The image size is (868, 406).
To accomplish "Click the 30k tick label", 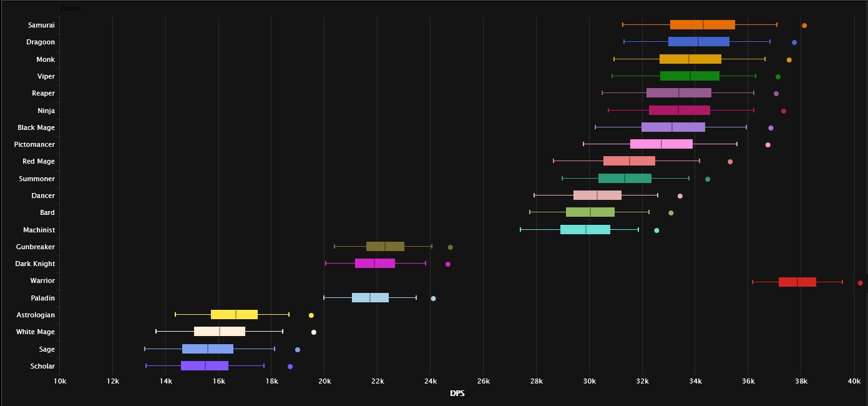I will pyautogui.click(x=589, y=380).
